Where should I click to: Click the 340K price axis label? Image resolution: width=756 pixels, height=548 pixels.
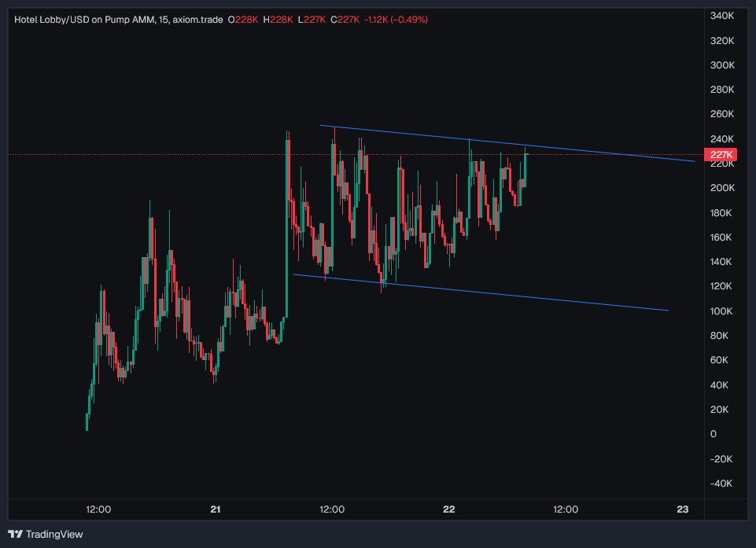click(x=721, y=16)
